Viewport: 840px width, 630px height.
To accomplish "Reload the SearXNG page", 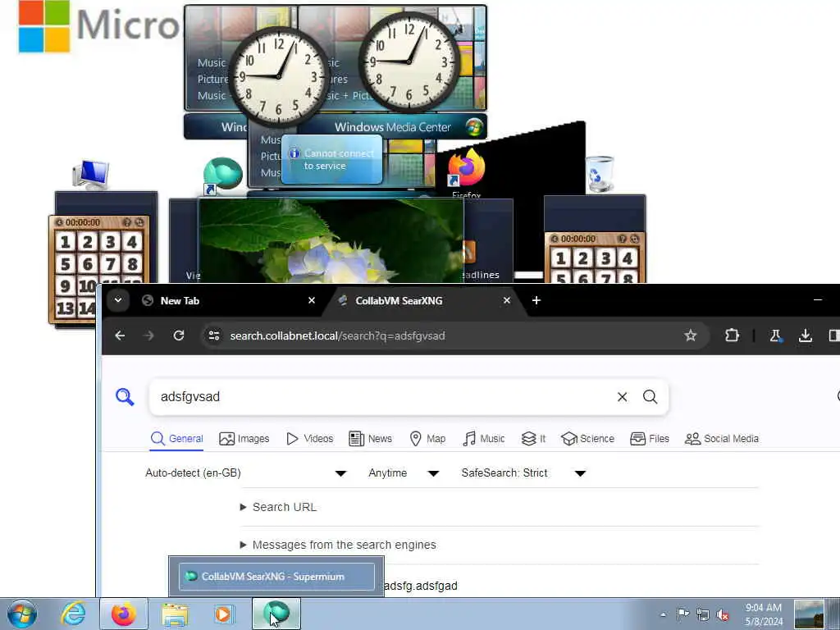I will (x=178, y=336).
